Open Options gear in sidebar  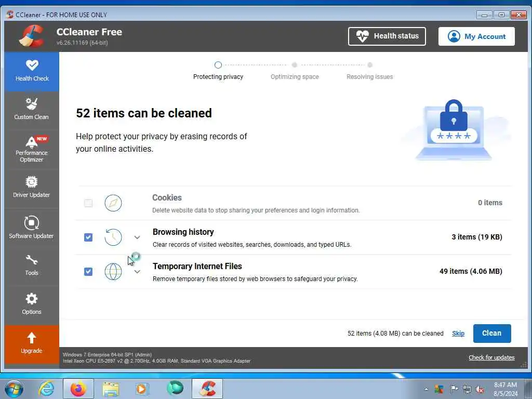tap(32, 304)
